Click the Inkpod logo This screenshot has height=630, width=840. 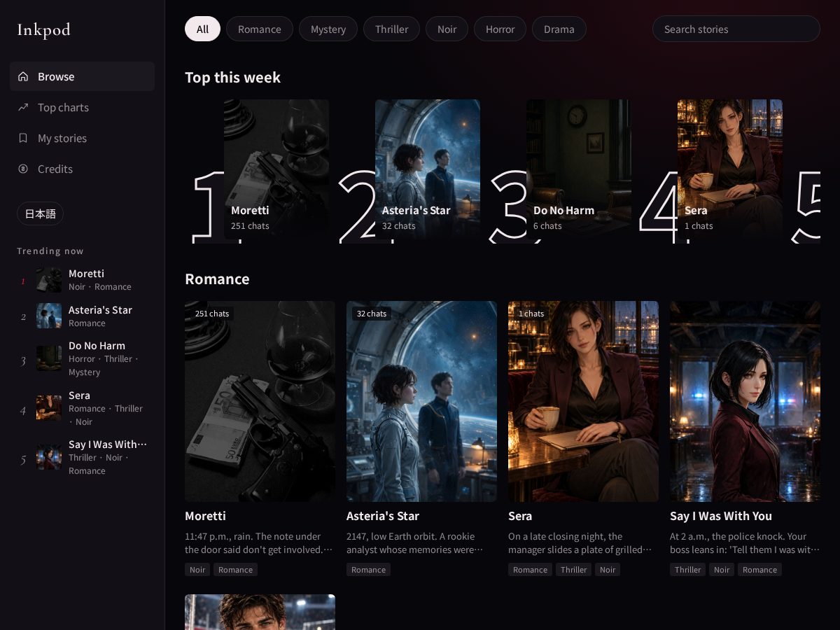click(x=43, y=29)
